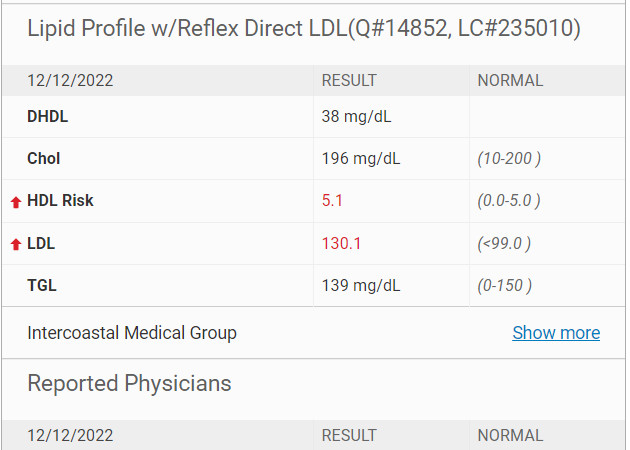The width and height of the screenshot is (630, 450).
Task: Click the 139 mg/dL triglyceride result
Action: coord(361,286)
